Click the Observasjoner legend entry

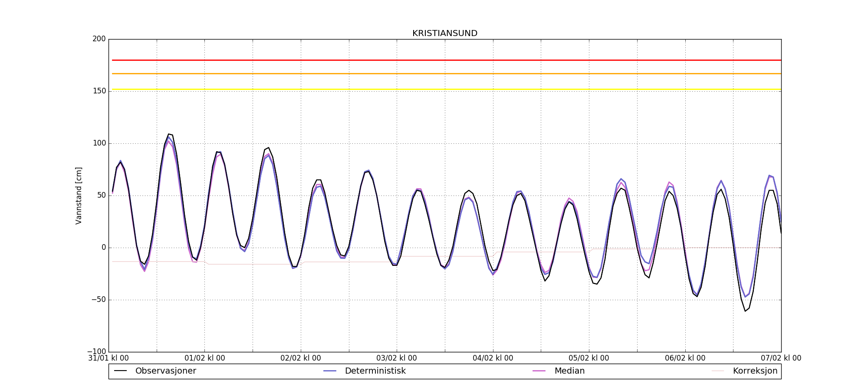pos(155,371)
